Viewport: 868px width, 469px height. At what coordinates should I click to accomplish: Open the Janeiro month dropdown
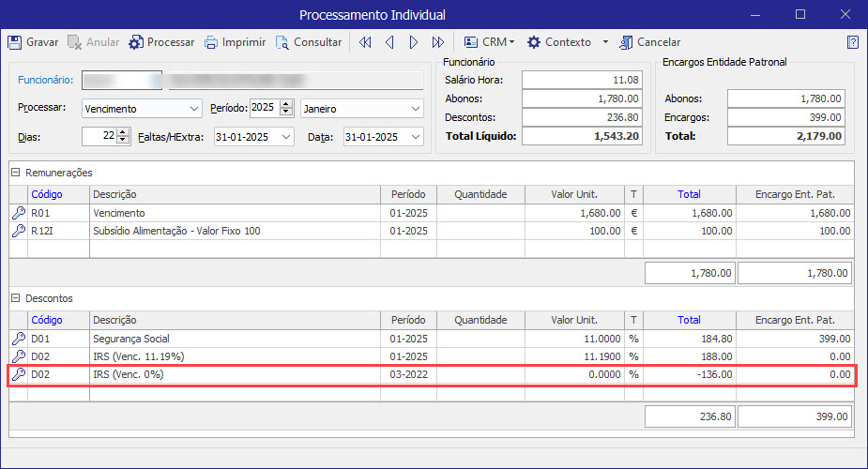tap(416, 109)
